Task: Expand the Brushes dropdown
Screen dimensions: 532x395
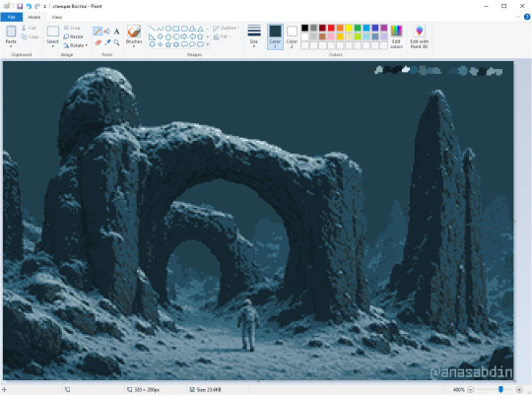Action: (134, 46)
